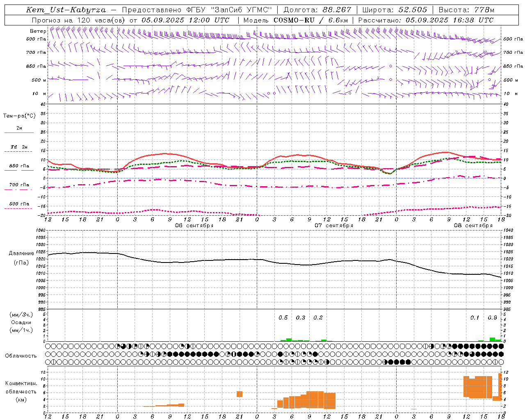
Task: Click the 07 сентября date label
Action: pos(334,226)
